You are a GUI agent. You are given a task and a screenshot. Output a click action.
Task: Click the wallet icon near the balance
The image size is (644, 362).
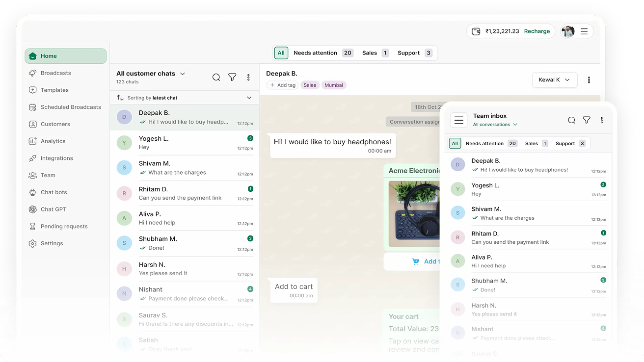click(x=476, y=31)
